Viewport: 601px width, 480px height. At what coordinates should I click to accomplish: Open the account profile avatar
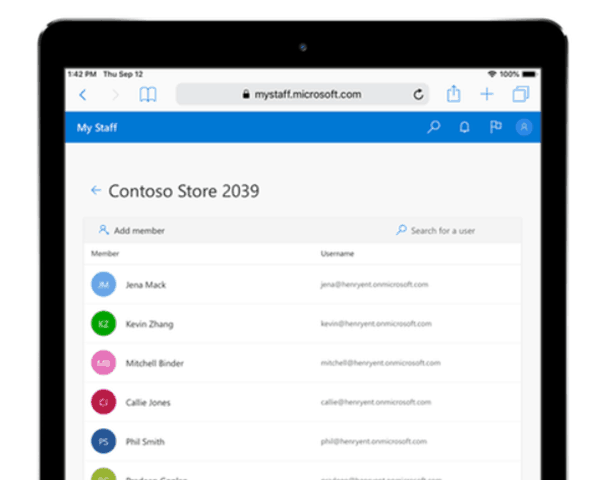click(524, 127)
